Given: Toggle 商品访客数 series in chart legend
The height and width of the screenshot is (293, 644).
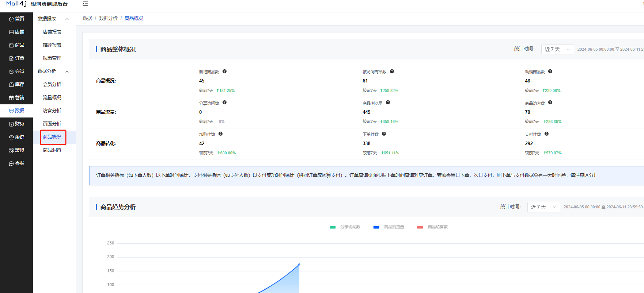Looking at the screenshot, I should pyautogui.click(x=432, y=227).
